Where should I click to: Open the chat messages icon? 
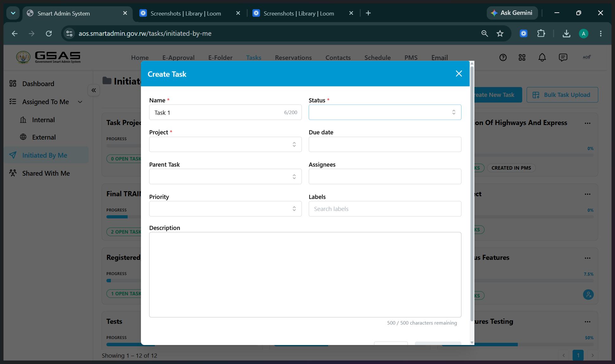pos(563,57)
